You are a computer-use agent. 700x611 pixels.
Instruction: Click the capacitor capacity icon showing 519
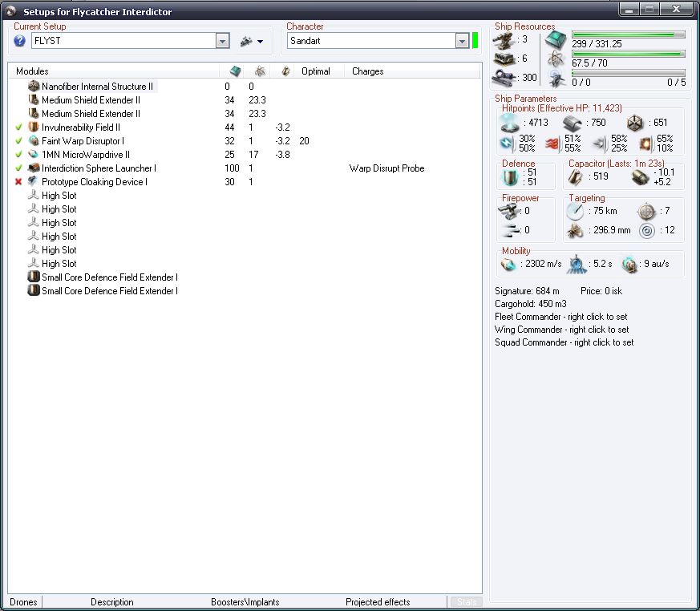click(576, 176)
